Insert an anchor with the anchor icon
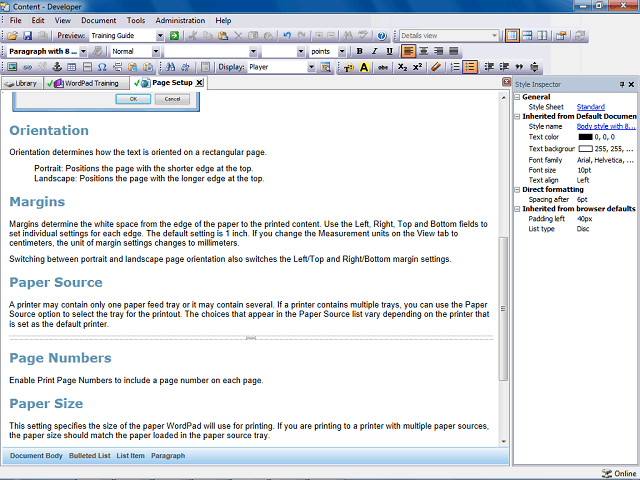 pyautogui.click(x=57, y=67)
